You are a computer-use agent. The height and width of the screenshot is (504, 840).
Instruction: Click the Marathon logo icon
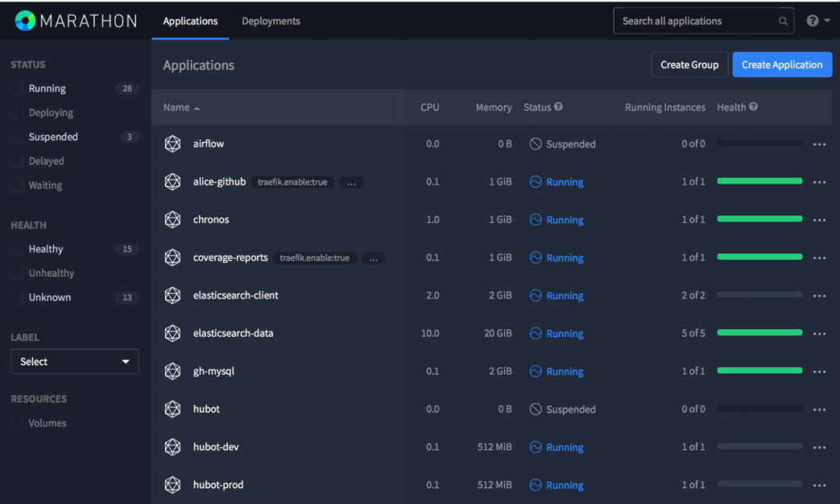coord(25,21)
